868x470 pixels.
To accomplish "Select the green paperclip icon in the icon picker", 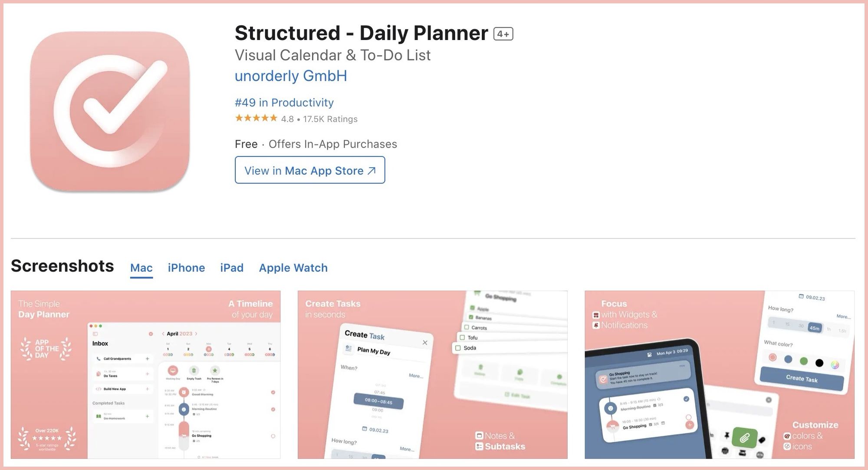I will (745, 437).
